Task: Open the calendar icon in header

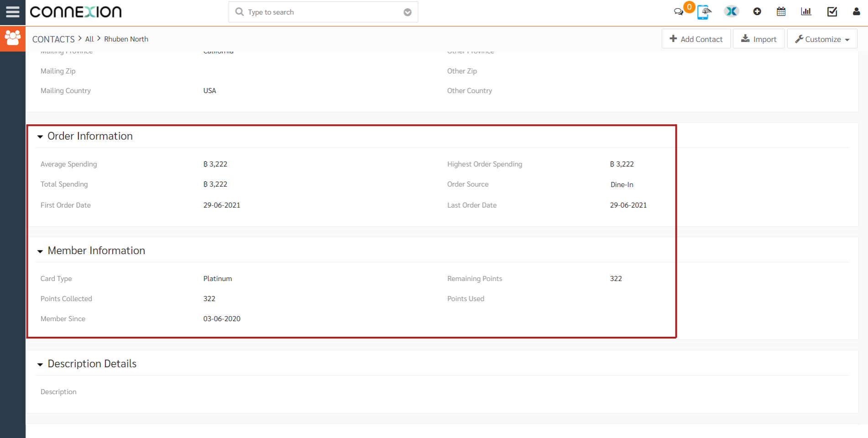Action: [x=781, y=12]
